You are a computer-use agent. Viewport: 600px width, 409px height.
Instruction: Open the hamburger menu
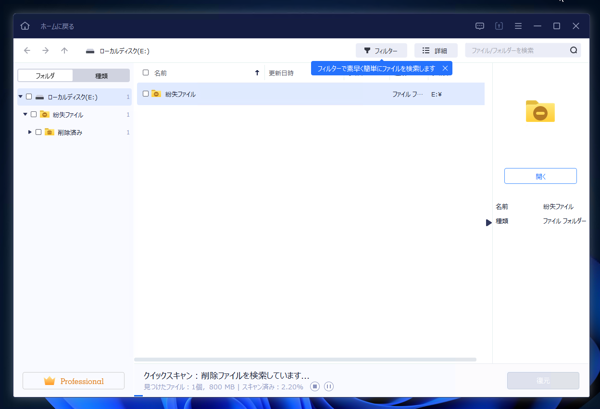pos(518,26)
